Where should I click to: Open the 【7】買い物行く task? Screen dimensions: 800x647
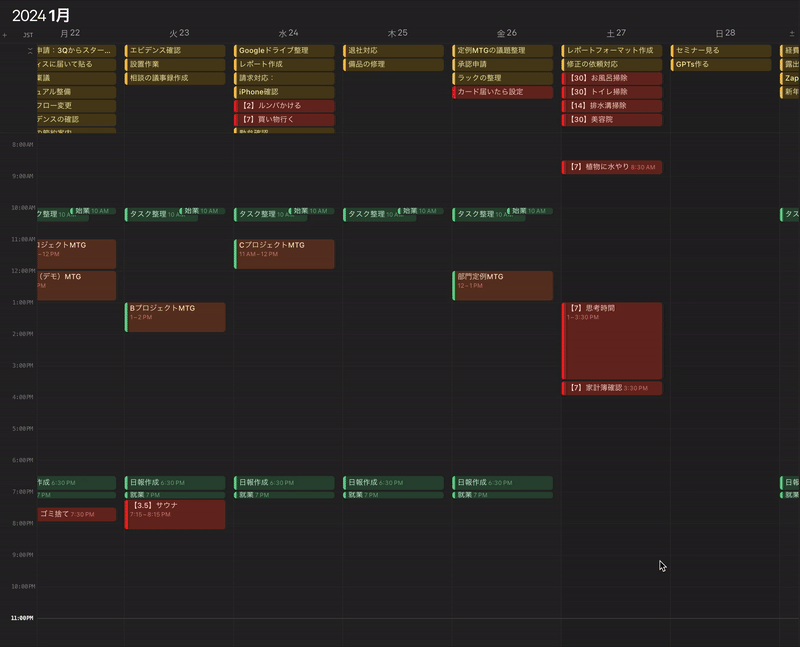[284, 119]
